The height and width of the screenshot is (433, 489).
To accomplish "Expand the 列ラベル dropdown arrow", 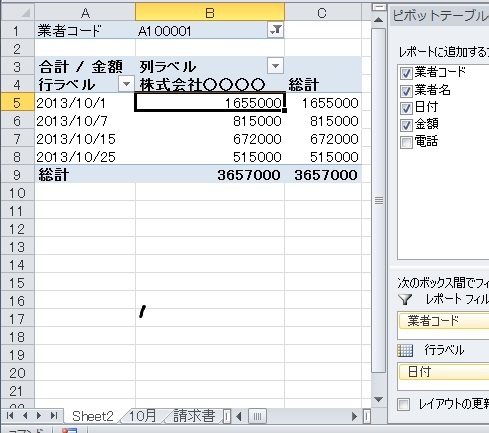I will coord(275,66).
